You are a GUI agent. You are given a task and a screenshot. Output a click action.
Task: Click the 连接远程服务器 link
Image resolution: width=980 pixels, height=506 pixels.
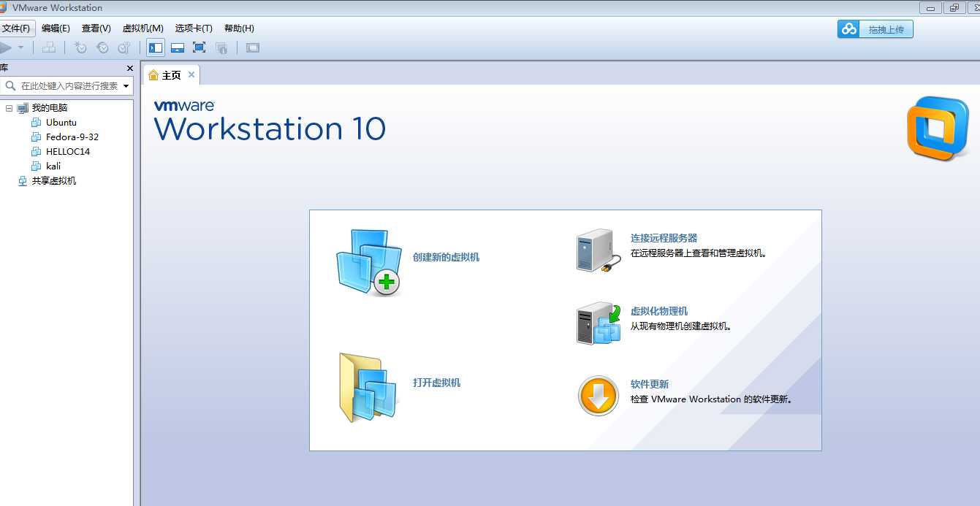(x=664, y=238)
